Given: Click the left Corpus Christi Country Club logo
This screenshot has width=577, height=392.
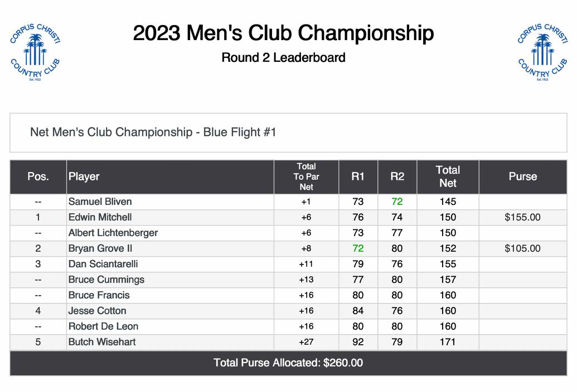Looking at the screenshot, I should [x=35, y=52].
